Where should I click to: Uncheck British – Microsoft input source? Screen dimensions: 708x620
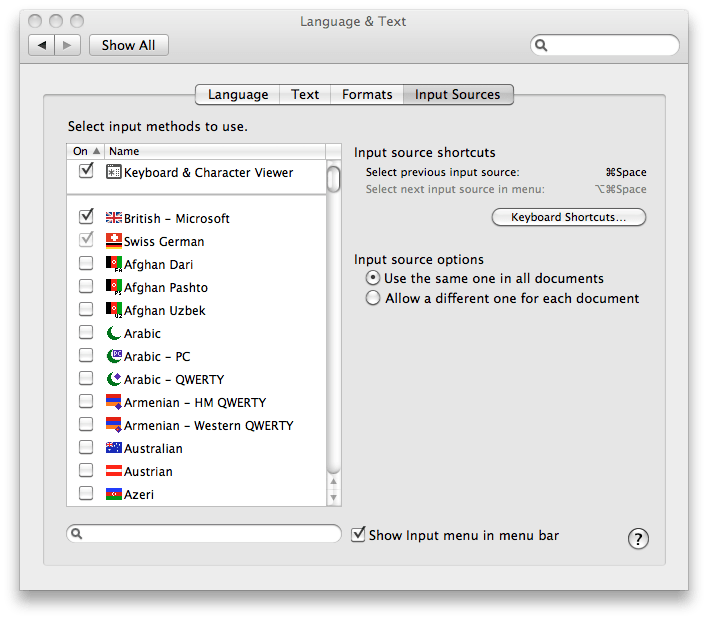(x=86, y=217)
